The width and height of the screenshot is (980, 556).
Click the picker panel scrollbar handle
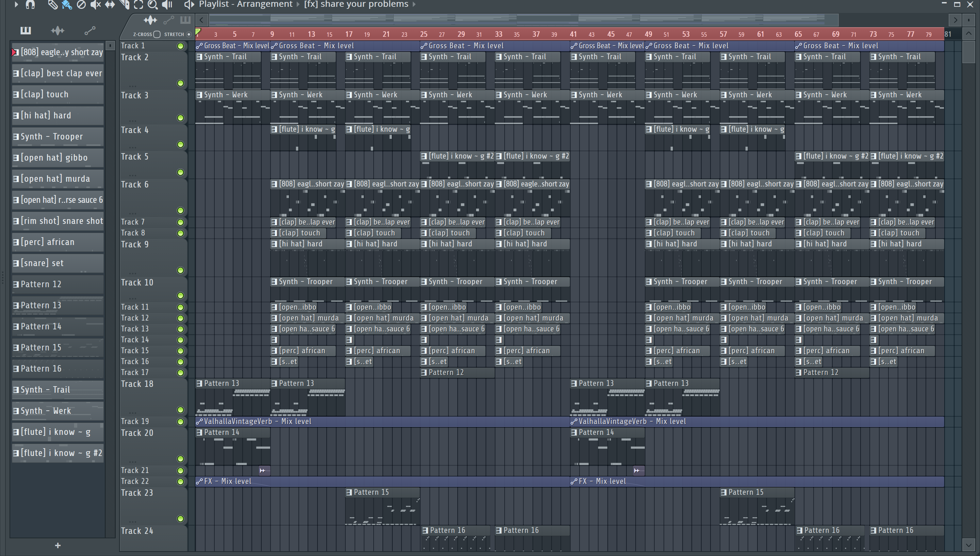pos(110,46)
